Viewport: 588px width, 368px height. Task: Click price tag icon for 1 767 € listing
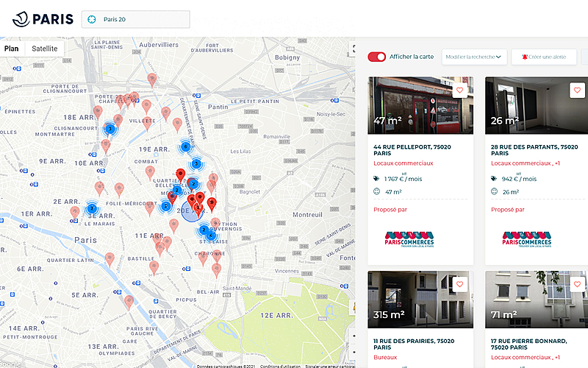376,179
